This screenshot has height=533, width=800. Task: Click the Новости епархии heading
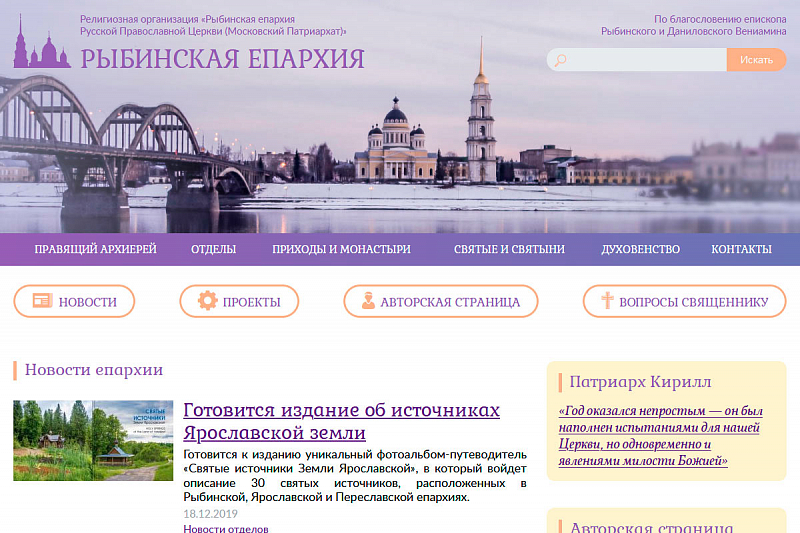(94, 370)
